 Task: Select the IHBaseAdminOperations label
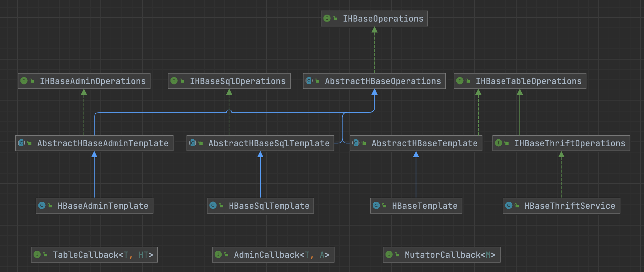(x=93, y=81)
